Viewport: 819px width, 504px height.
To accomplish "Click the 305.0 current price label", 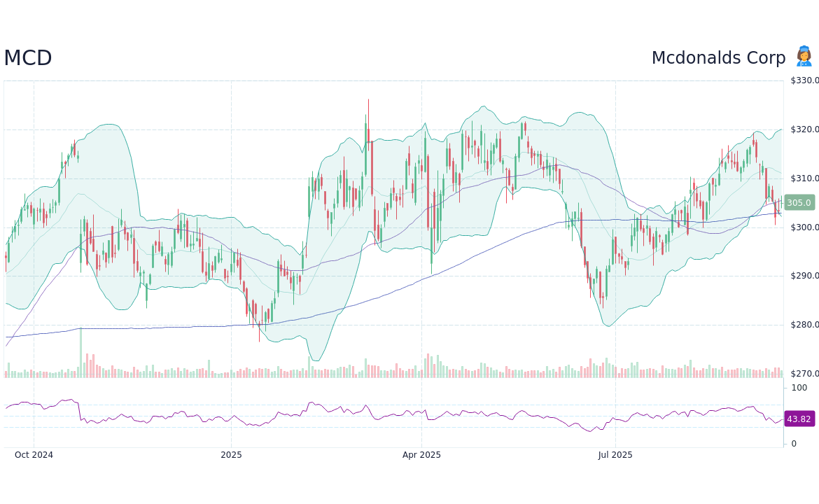I will (x=799, y=202).
